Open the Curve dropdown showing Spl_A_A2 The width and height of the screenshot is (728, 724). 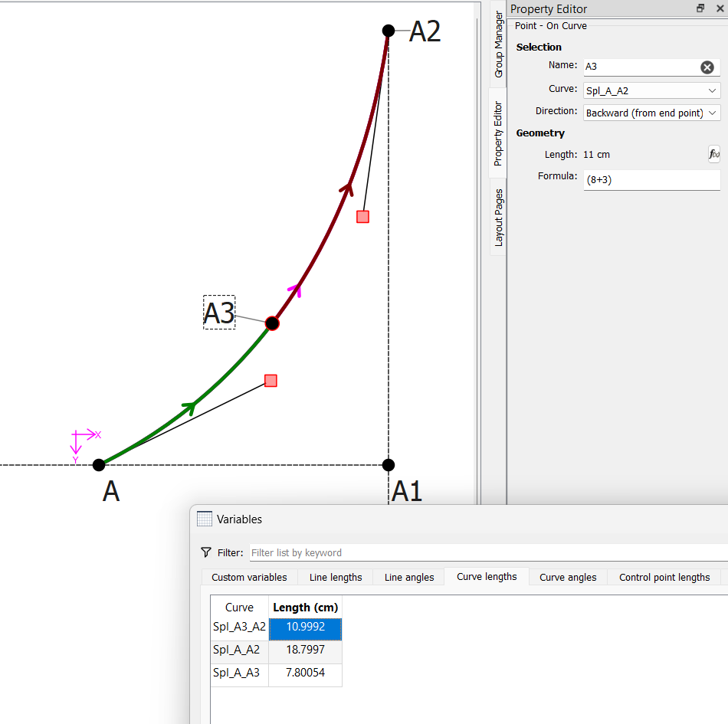[x=651, y=90]
